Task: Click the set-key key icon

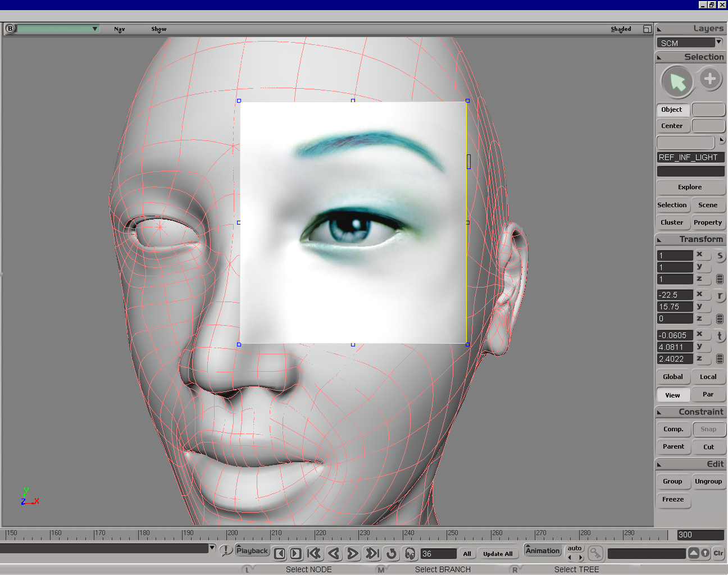Action: click(595, 554)
